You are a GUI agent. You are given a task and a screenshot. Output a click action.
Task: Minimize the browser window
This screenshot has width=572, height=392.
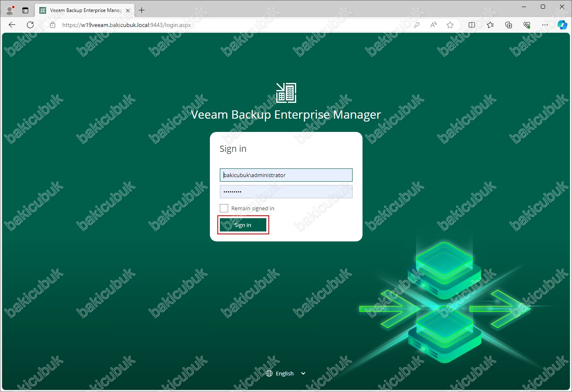(x=524, y=7)
